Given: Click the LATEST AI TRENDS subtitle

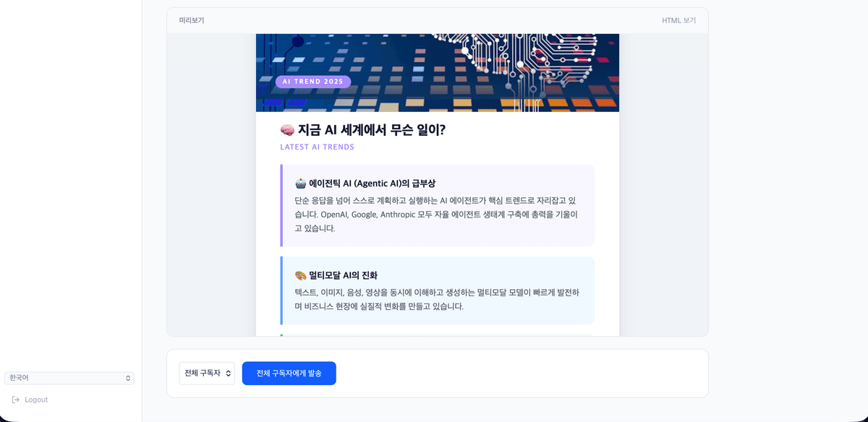Looking at the screenshot, I should pos(317,147).
